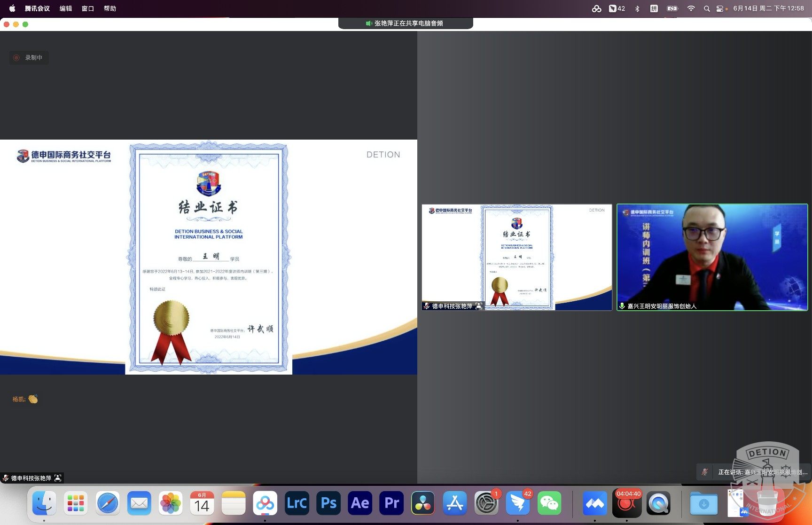Click the screen recorder 04:04:40 Dock icon
Screen dimensions: 812x525
click(627, 503)
